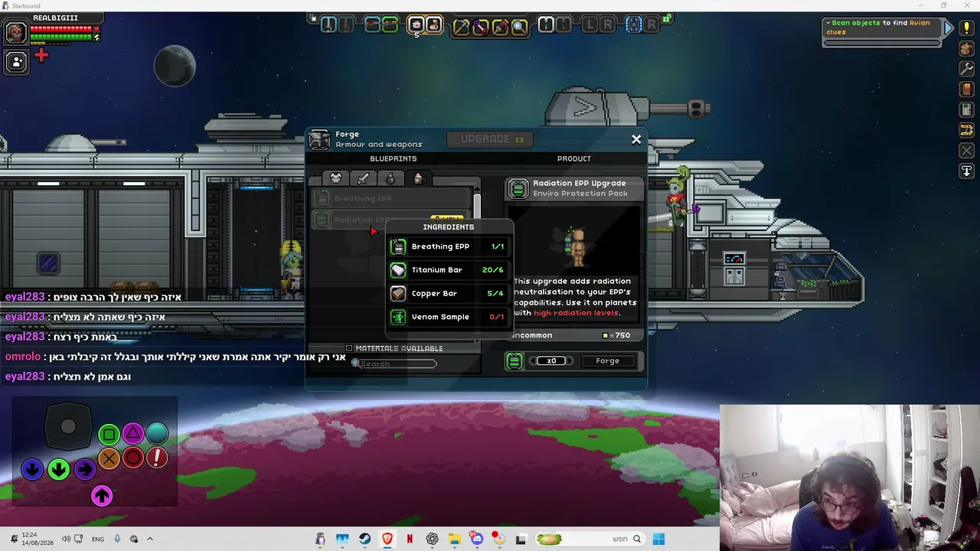Click the Copper Bar ingredient icon

click(x=398, y=293)
